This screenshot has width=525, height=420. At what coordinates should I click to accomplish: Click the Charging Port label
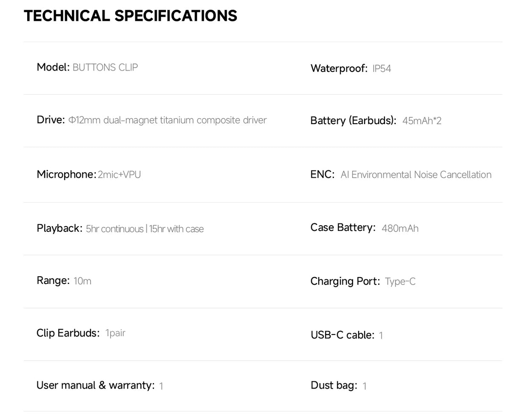tap(345, 281)
